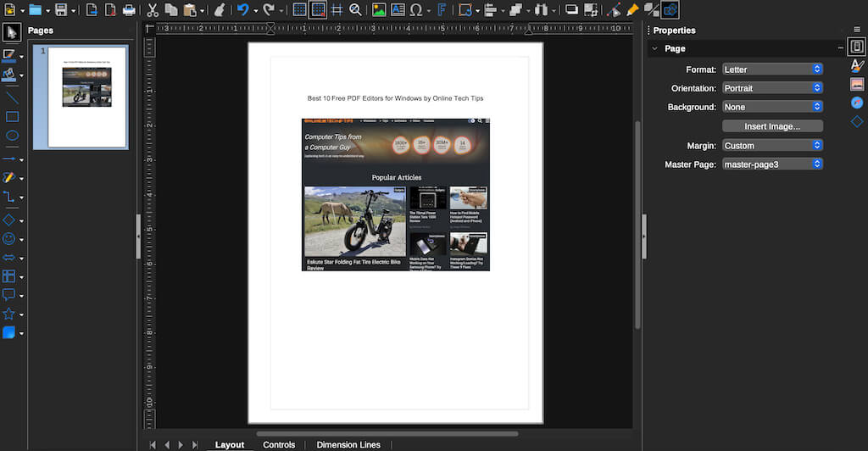Switch to the Dimension Lines tab
Viewport: 868px width, 451px height.
pos(348,444)
